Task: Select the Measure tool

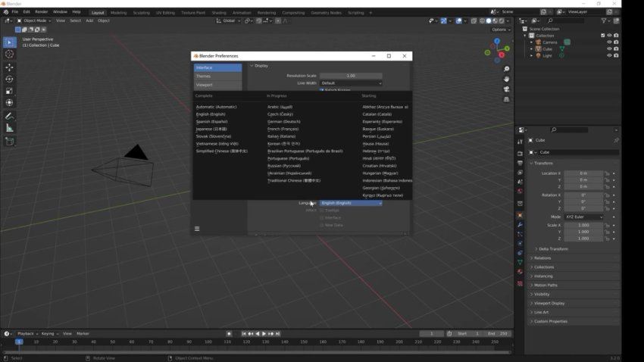Action: (x=9, y=129)
